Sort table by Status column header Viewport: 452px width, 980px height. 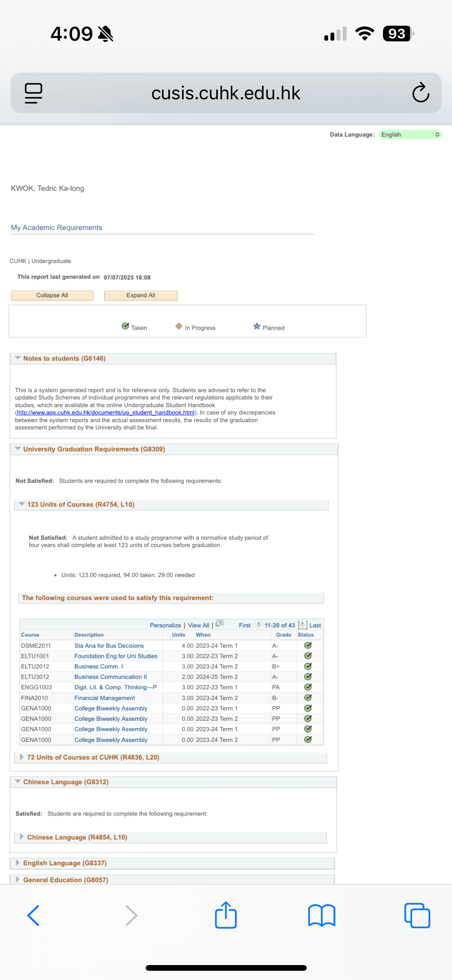(x=306, y=635)
